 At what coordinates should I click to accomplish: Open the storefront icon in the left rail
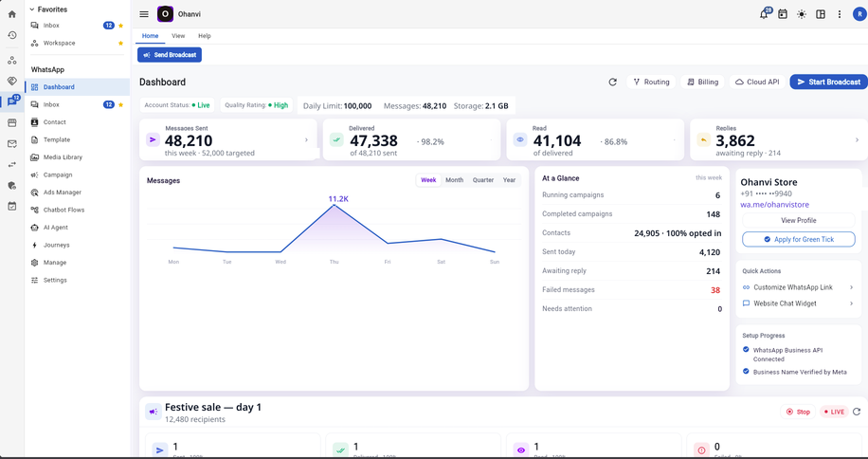(11, 123)
